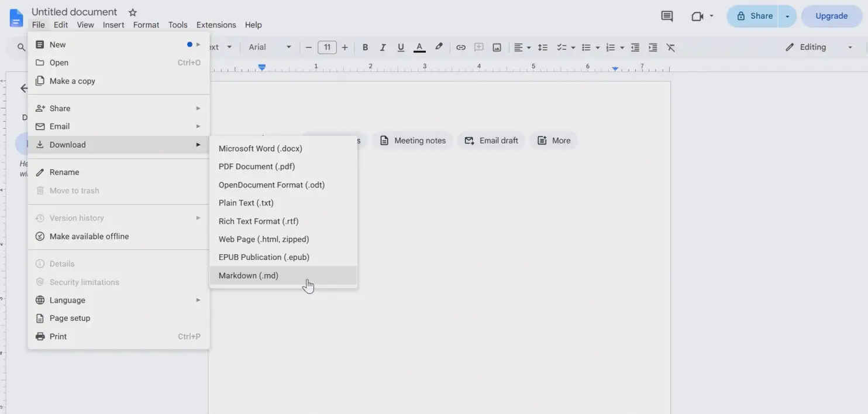Viewport: 868px width, 414px height.
Task: Download as Microsoft Word (.docx)
Action: pyautogui.click(x=284, y=148)
